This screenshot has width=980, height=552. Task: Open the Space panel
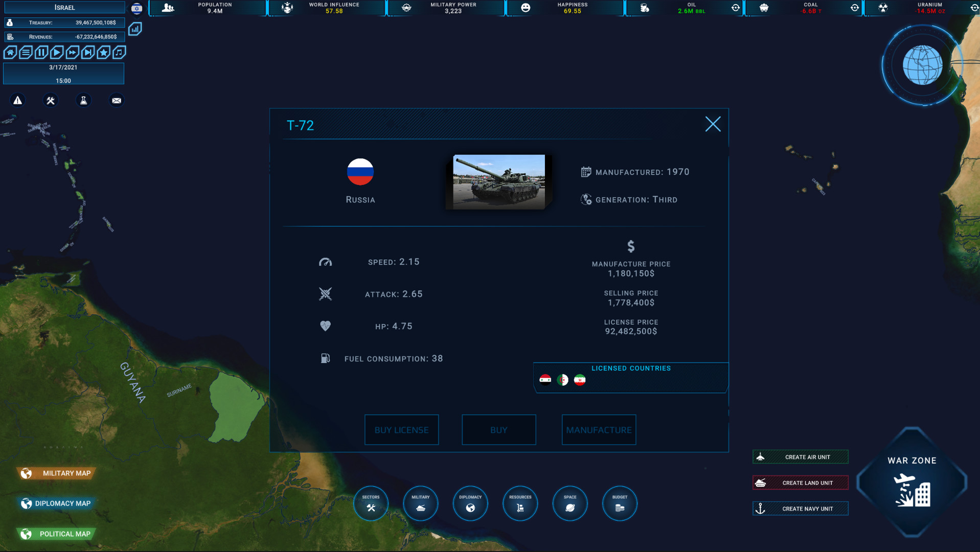tap(569, 503)
